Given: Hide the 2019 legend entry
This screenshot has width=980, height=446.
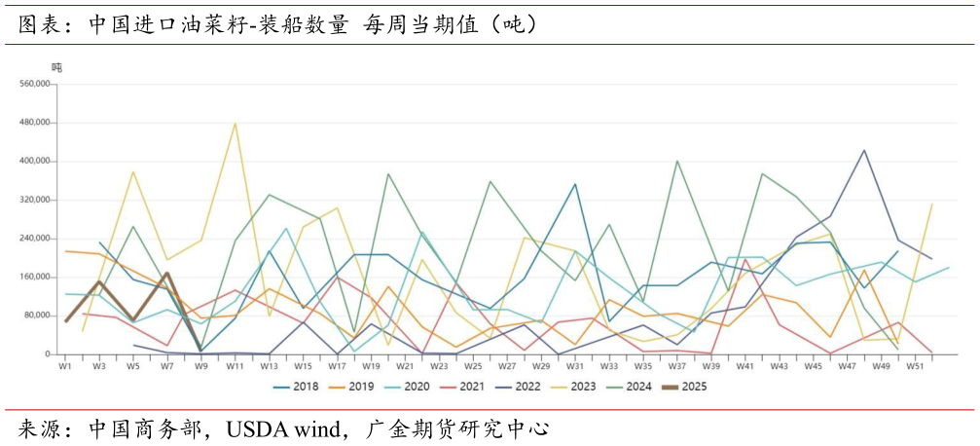Looking at the screenshot, I should 352,387.
